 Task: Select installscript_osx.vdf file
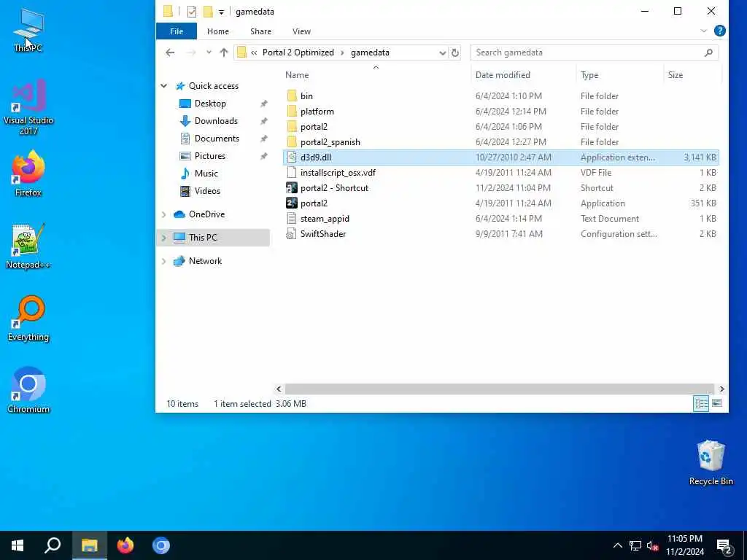[500, 173]
